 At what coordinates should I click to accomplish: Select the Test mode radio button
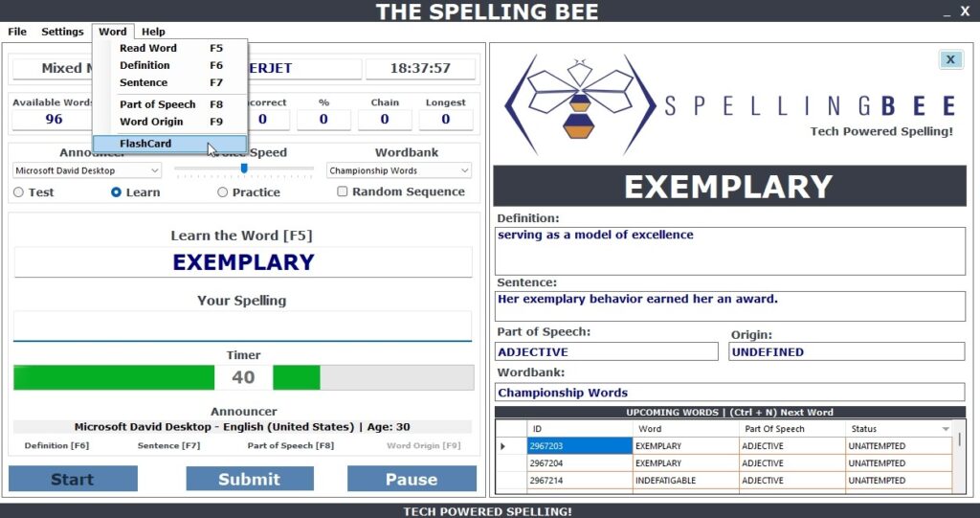click(19, 192)
